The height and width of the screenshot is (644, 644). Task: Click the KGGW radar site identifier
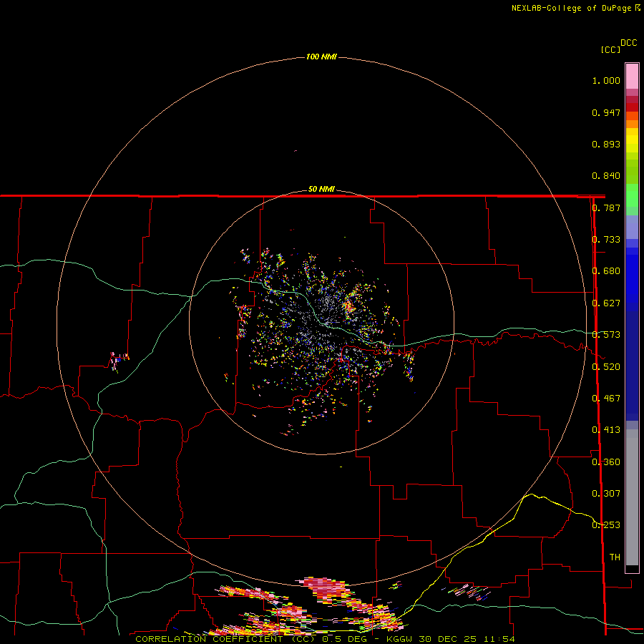pyautogui.click(x=399, y=639)
